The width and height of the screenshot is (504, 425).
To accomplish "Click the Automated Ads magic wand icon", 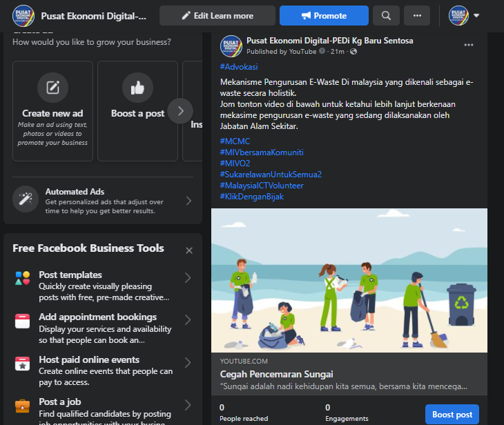I will (x=26, y=199).
